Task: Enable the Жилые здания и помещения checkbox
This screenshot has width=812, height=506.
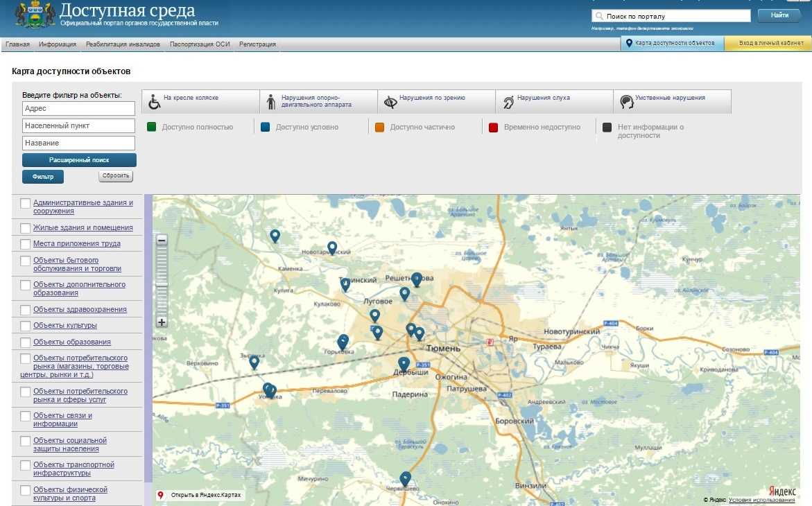Action: (25, 227)
